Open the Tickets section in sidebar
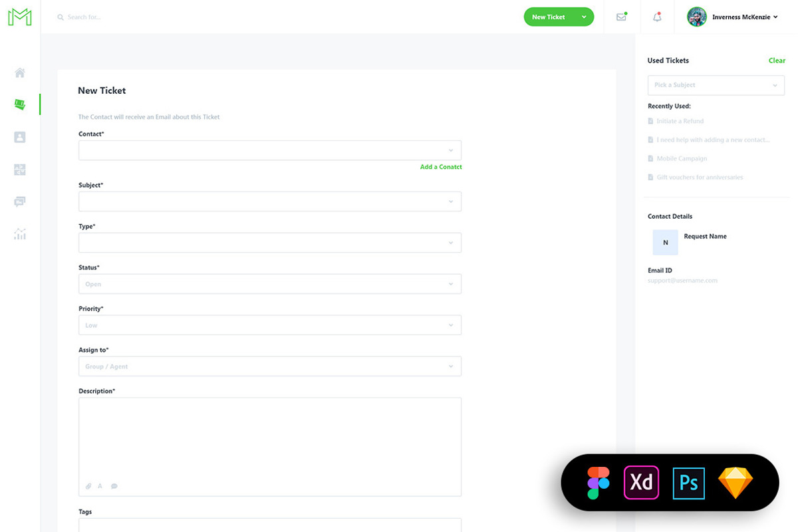The image size is (798, 532). (x=19, y=104)
